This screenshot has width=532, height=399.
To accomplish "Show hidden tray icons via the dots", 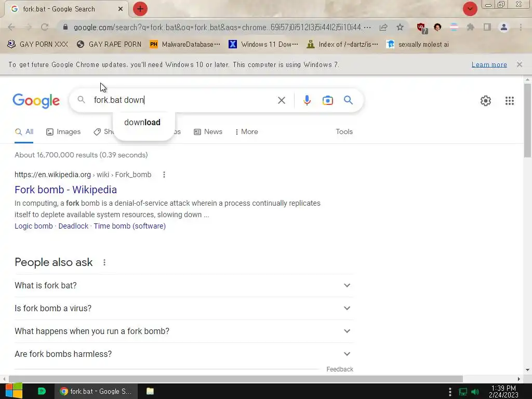I will tap(450, 392).
